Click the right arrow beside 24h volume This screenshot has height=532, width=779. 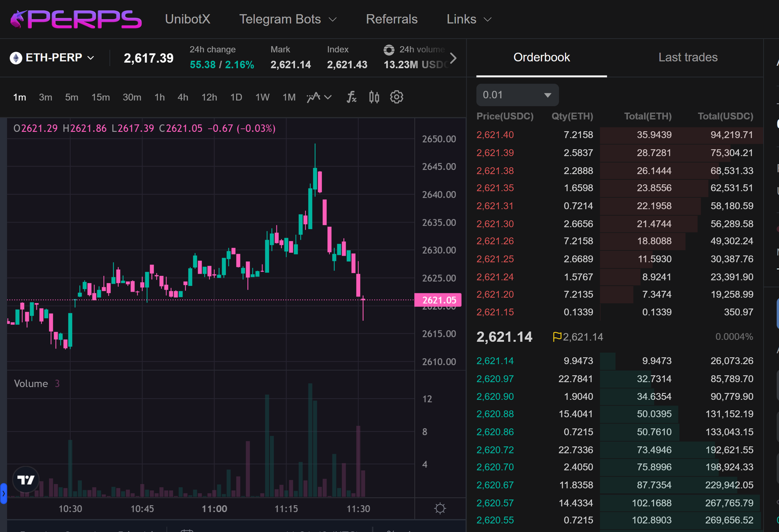pos(453,57)
